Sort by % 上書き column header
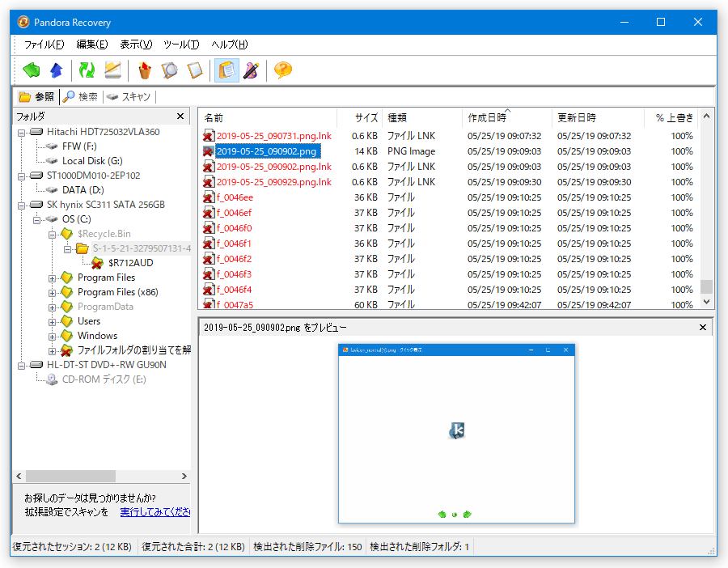 pyautogui.click(x=672, y=117)
